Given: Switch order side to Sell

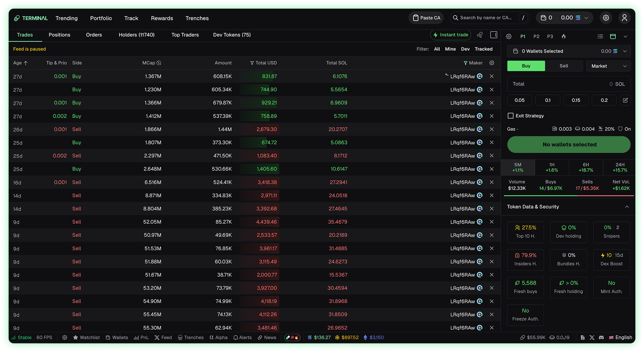Looking at the screenshot, I should click(x=563, y=66).
